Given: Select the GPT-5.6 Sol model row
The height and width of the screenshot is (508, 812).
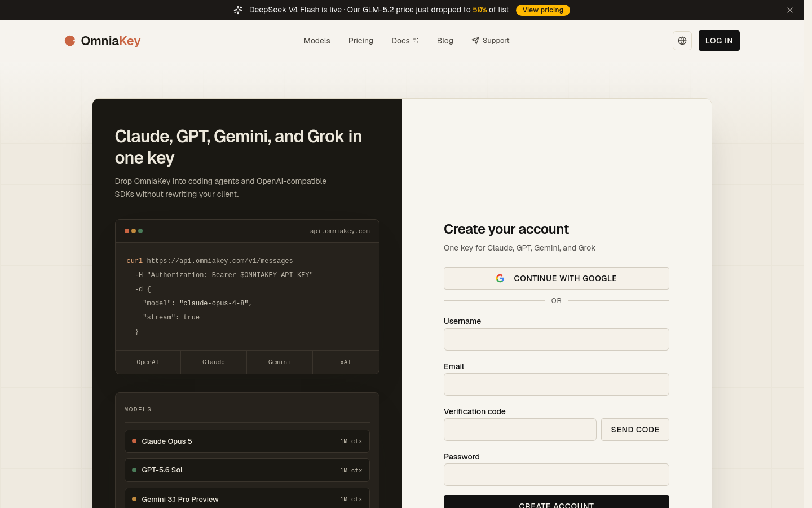Looking at the screenshot, I should [247, 470].
